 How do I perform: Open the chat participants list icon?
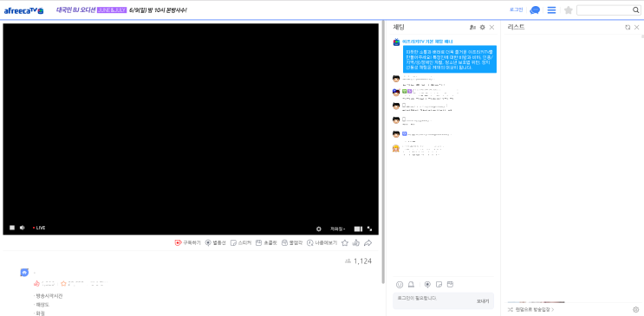click(x=472, y=28)
